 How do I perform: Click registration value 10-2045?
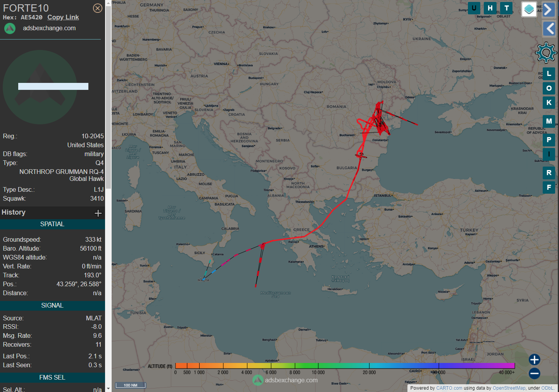point(93,136)
